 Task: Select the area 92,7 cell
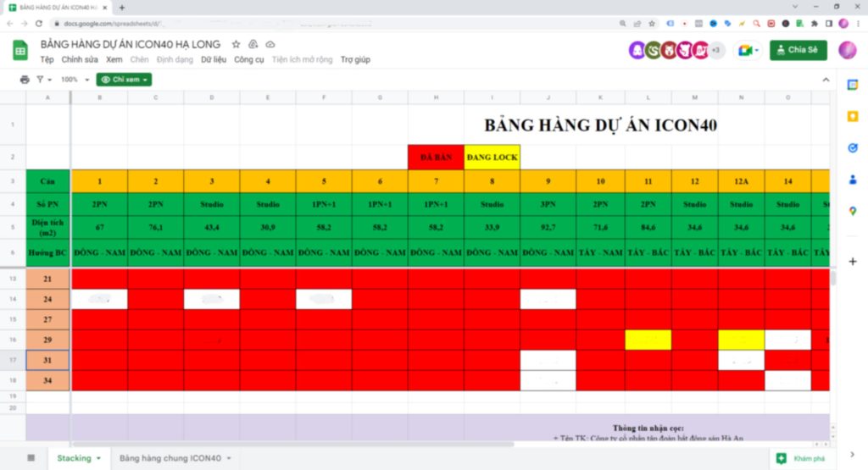tap(548, 227)
